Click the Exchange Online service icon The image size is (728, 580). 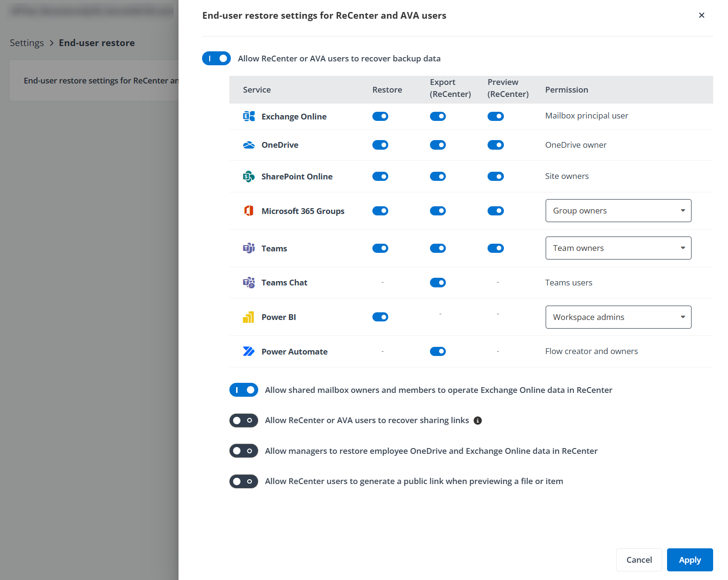[249, 116]
